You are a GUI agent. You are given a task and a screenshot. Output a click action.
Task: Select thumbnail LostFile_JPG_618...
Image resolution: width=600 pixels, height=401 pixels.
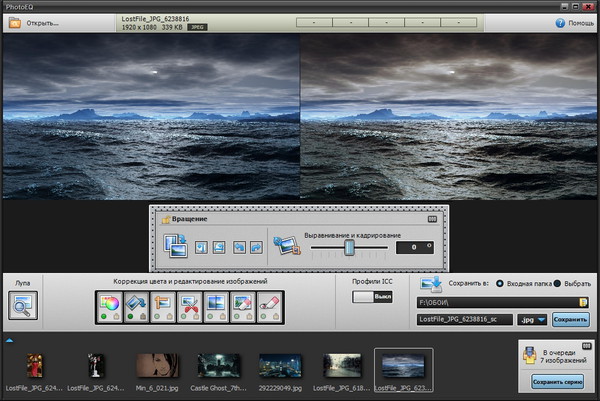coord(342,371)
